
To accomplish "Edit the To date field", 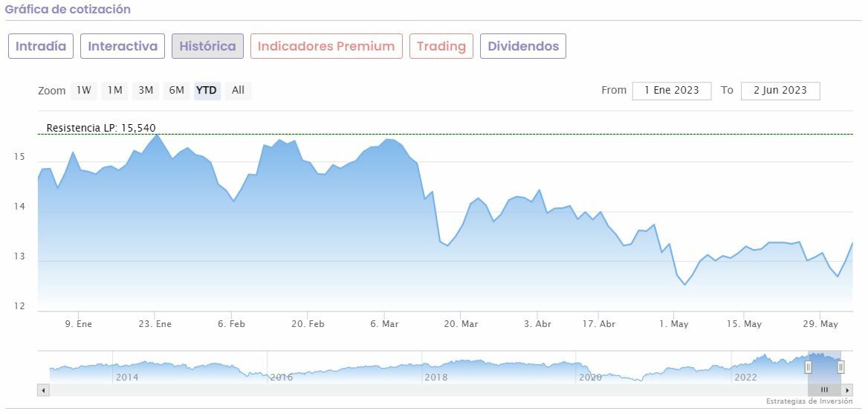I will tap(780, 91).
